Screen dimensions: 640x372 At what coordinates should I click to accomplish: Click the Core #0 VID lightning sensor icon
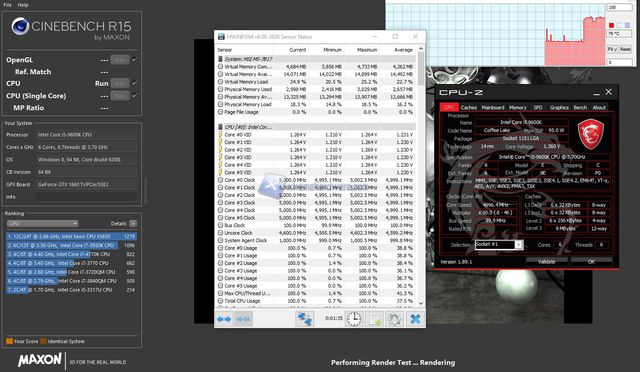click(220, 135)
